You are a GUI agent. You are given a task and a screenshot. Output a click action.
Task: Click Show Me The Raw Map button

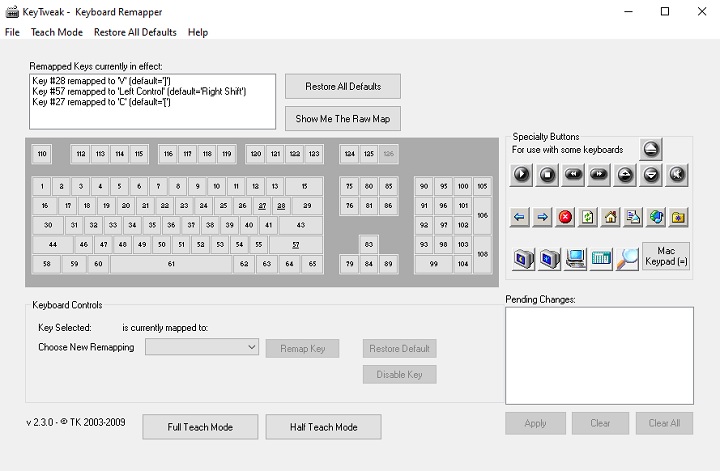(343, 119)
